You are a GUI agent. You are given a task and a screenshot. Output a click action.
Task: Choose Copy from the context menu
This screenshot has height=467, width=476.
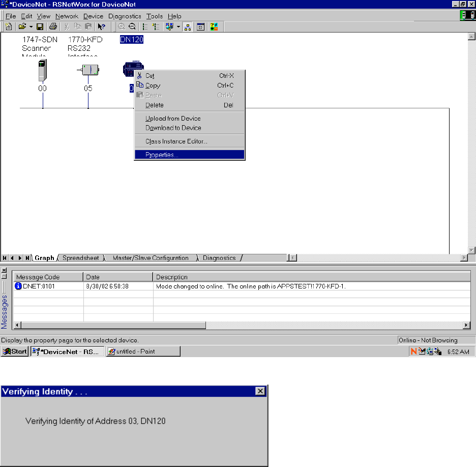pos(189,85)
